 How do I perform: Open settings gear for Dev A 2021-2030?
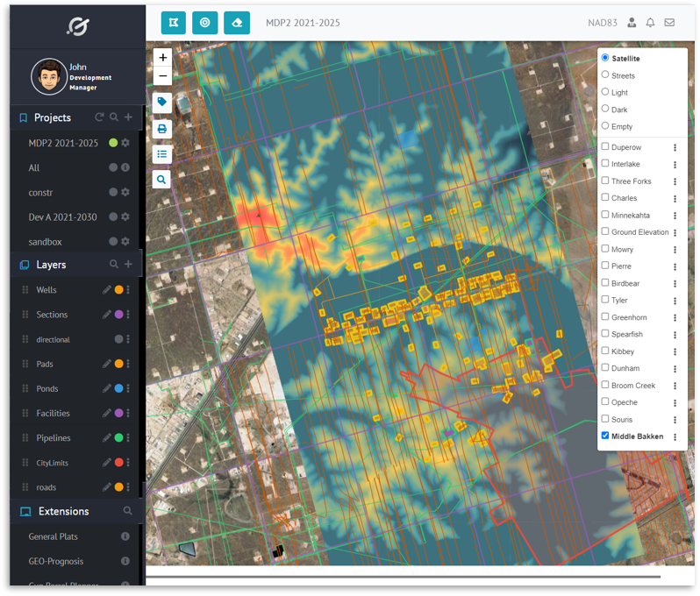click(125, 216)
